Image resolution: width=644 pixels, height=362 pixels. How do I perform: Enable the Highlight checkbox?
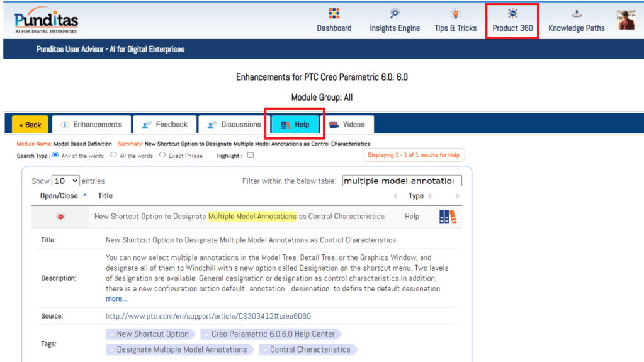pos(251,156)
